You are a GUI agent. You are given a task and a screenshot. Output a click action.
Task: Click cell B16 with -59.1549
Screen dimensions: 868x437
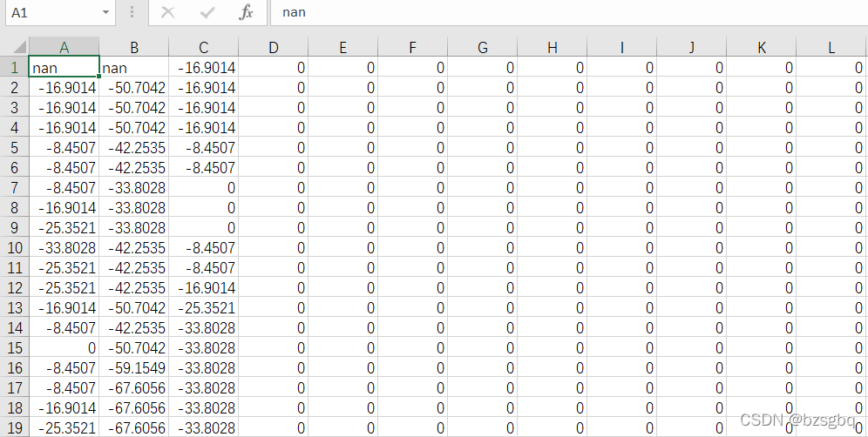click(134, 367)
